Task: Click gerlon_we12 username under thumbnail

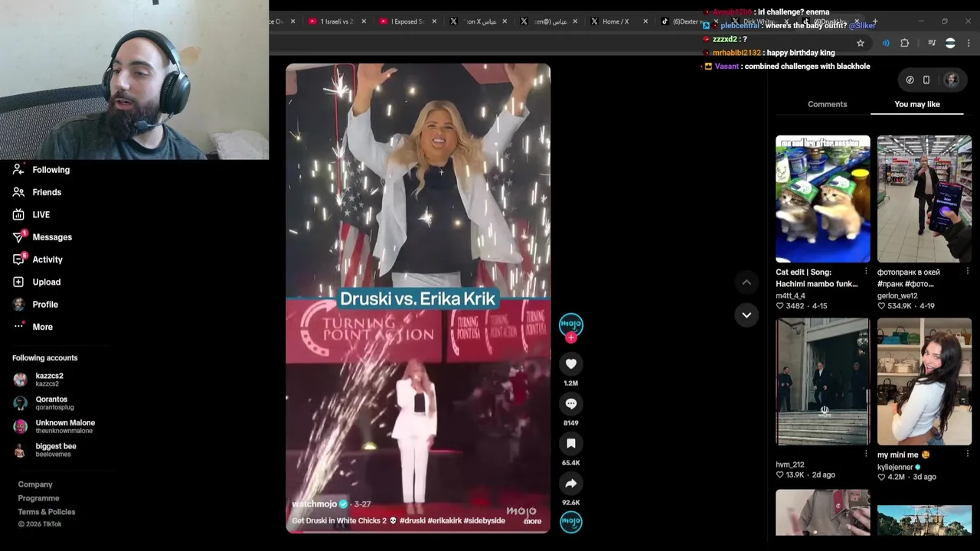Action: pyautogui.click(x=897, y=296)
